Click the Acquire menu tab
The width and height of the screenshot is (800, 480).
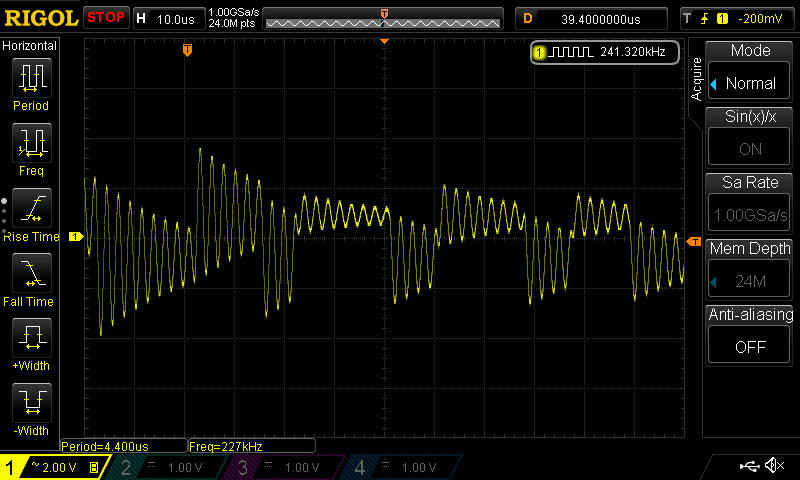pos(696,79)
